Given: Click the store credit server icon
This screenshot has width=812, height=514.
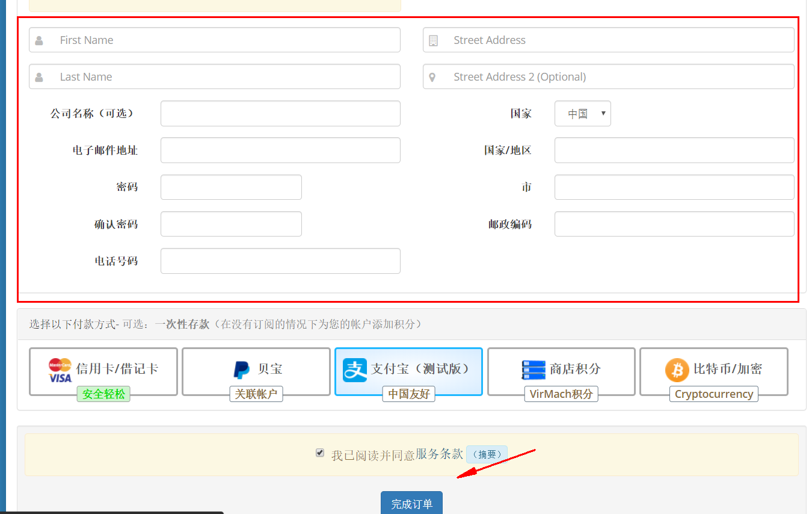Looking at the screenshot, I should [x=533, y=370].
